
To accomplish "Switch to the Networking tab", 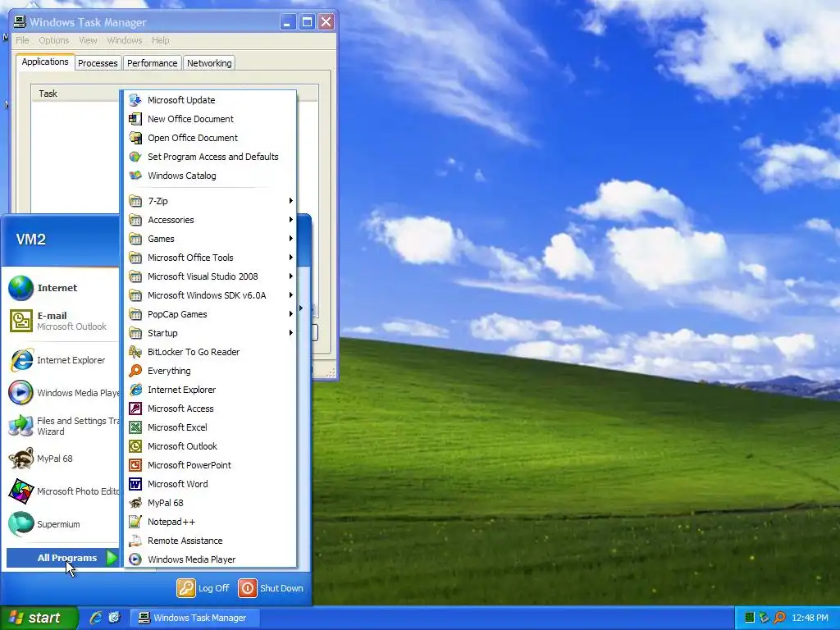I will 209,63.
